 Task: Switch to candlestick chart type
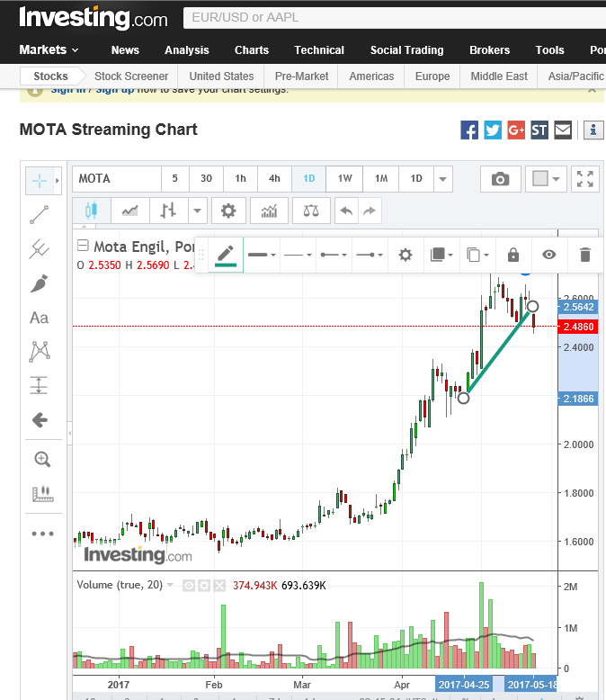92,211
